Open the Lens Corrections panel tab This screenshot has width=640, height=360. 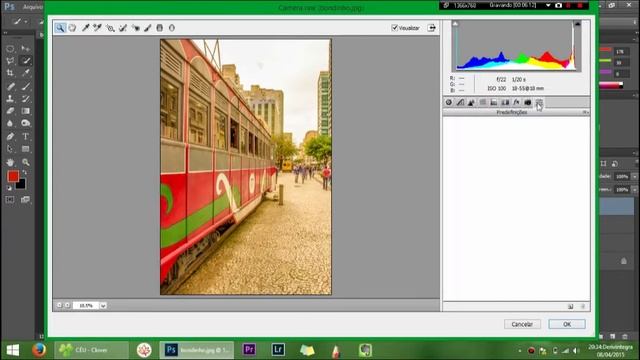pyautogui.click(x=505, y=102)
